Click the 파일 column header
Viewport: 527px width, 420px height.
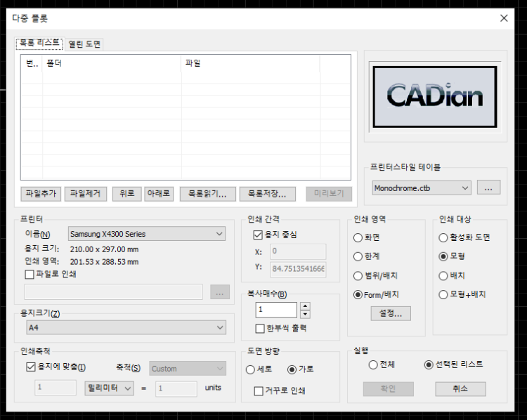tap(250, 63)
